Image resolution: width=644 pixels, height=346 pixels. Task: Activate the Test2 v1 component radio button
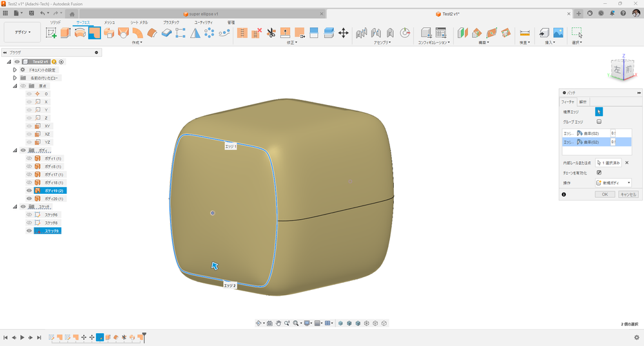(x=61, y=62)
